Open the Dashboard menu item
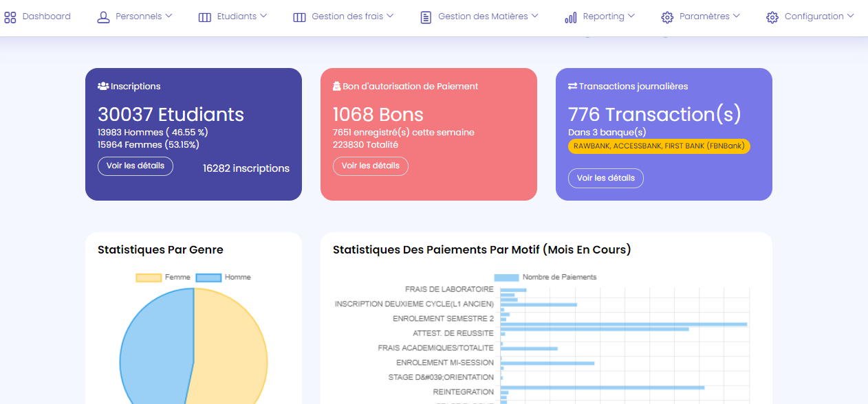The width and height of the screenshot is (868, 404). click(38, 16)
